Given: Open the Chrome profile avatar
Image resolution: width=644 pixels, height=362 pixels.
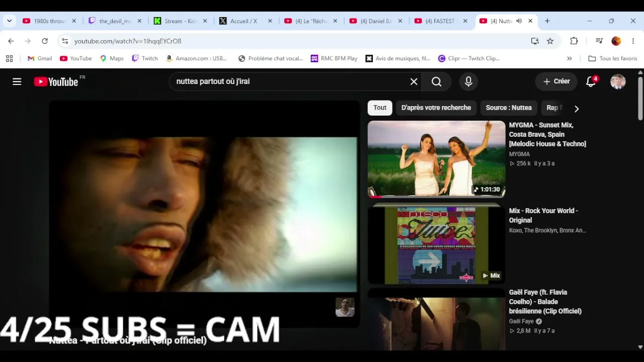Looking at the screenshot, I should pyautogui.click(x=616, y=41).
